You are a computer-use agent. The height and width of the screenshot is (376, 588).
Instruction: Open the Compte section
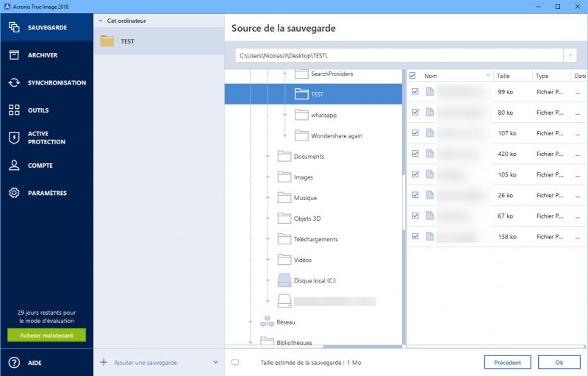pos(46,165)
